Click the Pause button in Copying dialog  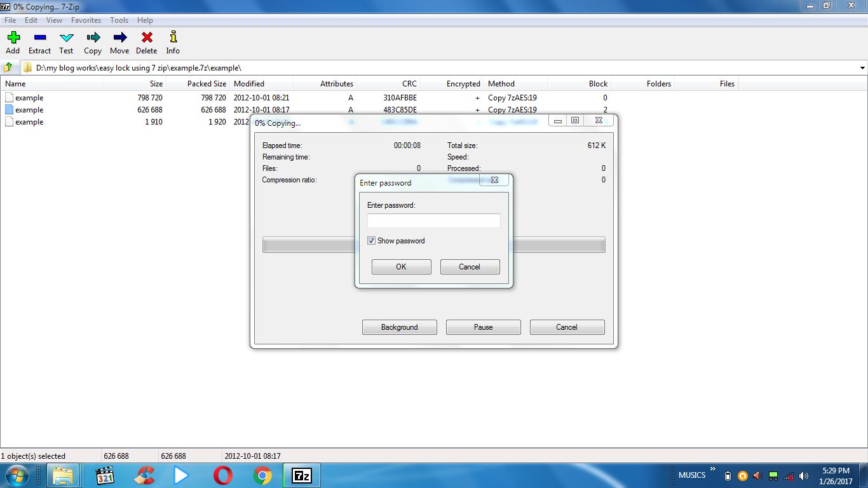click(x=484, y=327)
